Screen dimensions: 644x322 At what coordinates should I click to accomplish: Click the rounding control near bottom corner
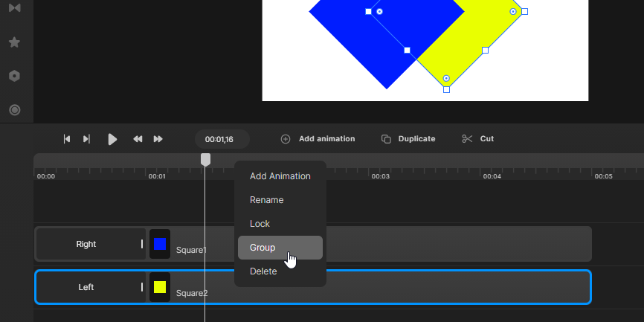[446, 78]
